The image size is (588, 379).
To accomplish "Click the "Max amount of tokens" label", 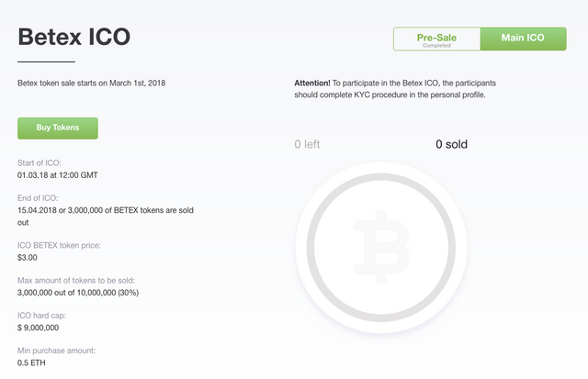I will 71,280.
